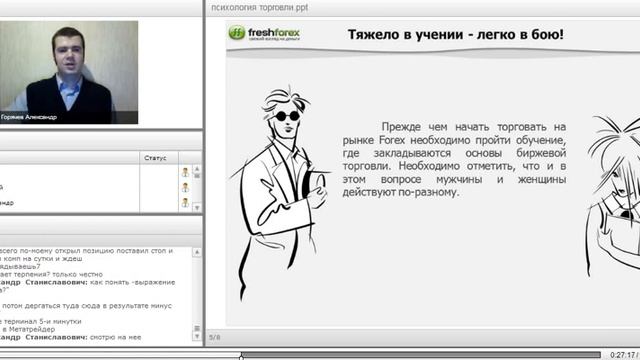The width and height of the screenshot is (640, 360).
Task: Click the sketch of the man in sunglasses
Action: click(282, 192)
